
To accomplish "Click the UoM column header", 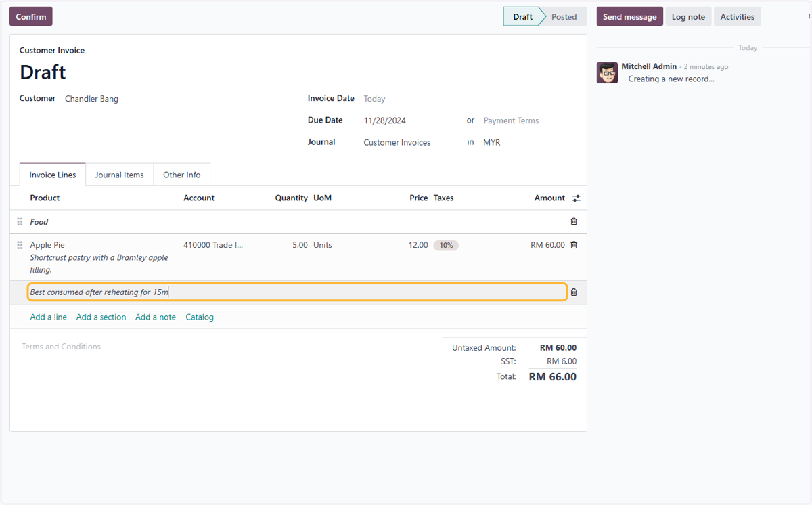I will click(322, 198).
